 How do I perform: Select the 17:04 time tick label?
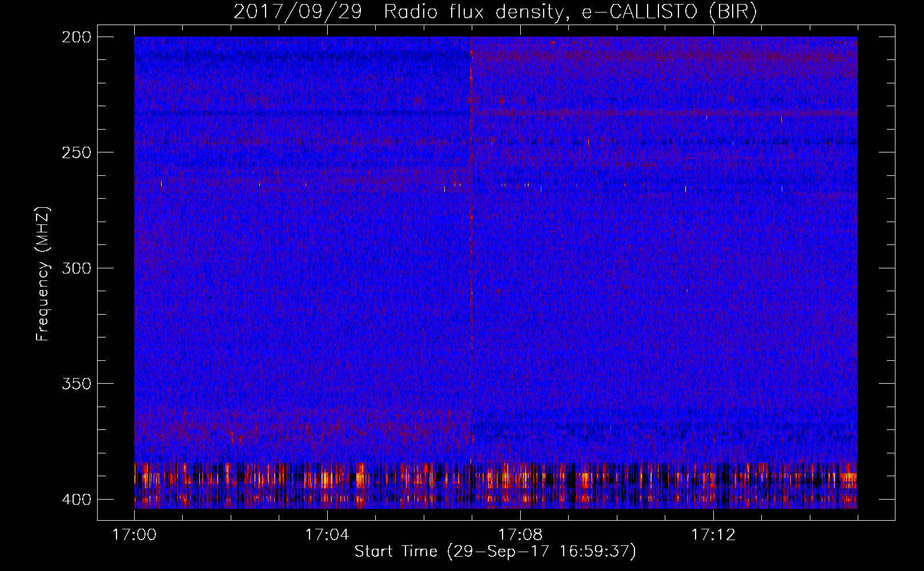(327, 535)
